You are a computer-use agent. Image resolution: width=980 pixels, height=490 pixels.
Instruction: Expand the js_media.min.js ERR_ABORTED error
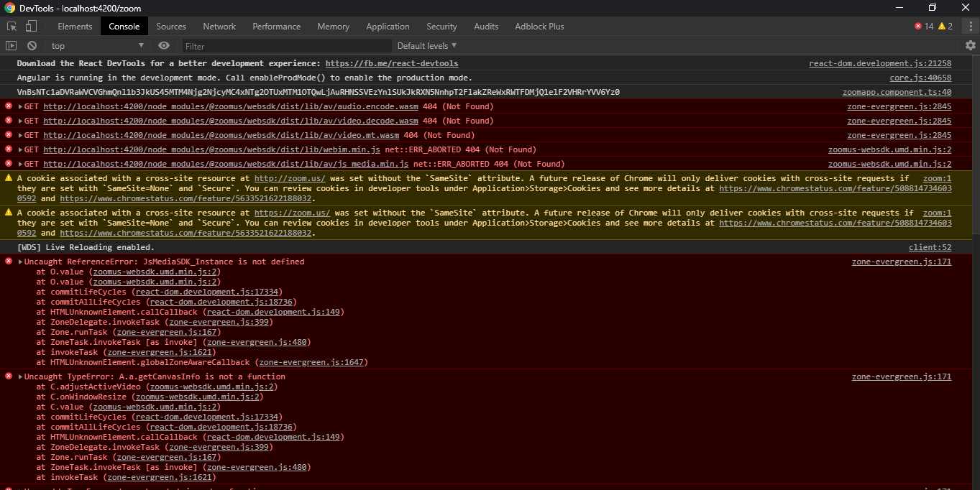pyautogui.click(x=21, y=164)
